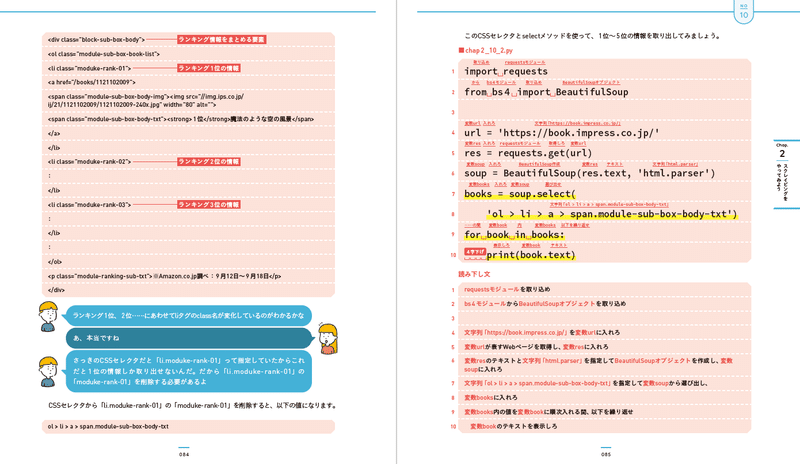
Task: Click the reading line starting '変数resのテキストと文字列'
Action: coord(598,364)
